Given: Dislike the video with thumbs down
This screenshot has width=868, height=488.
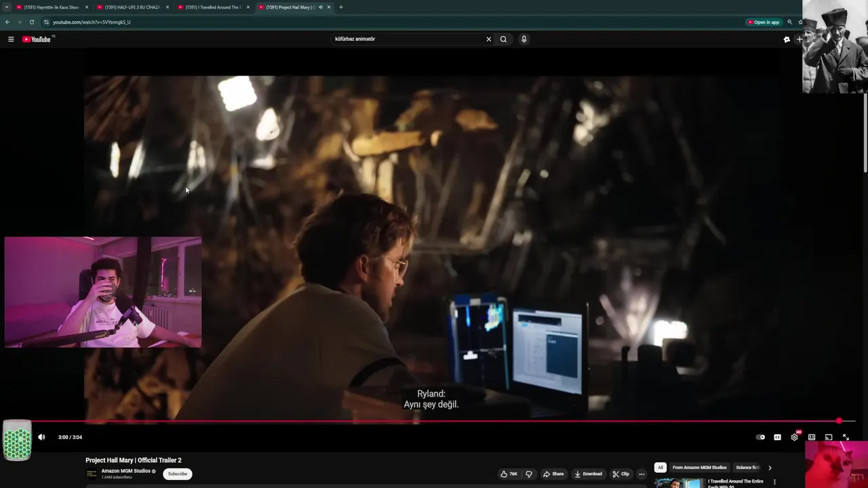Looking at the screenshot, I should tap(529, 474).
